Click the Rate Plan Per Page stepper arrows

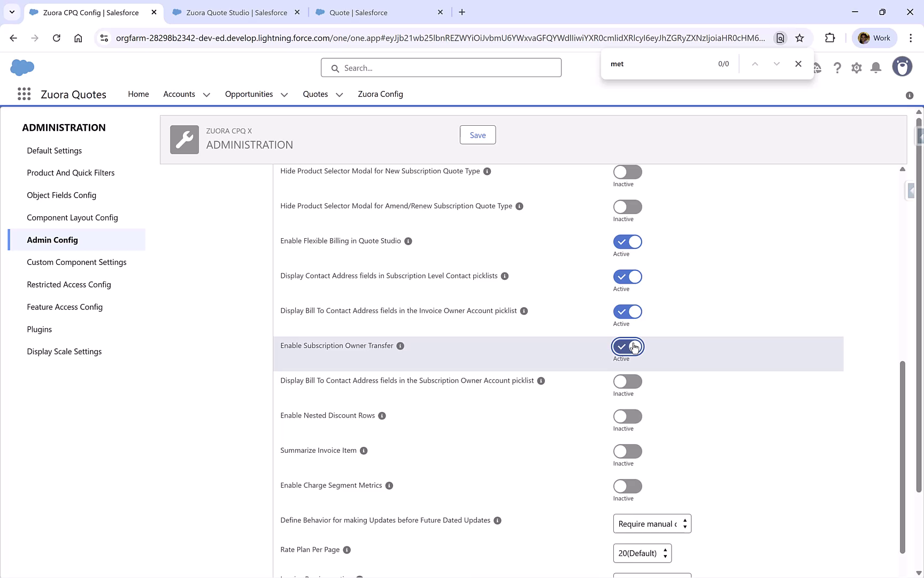pyautogui.click(x=665, y=553)
